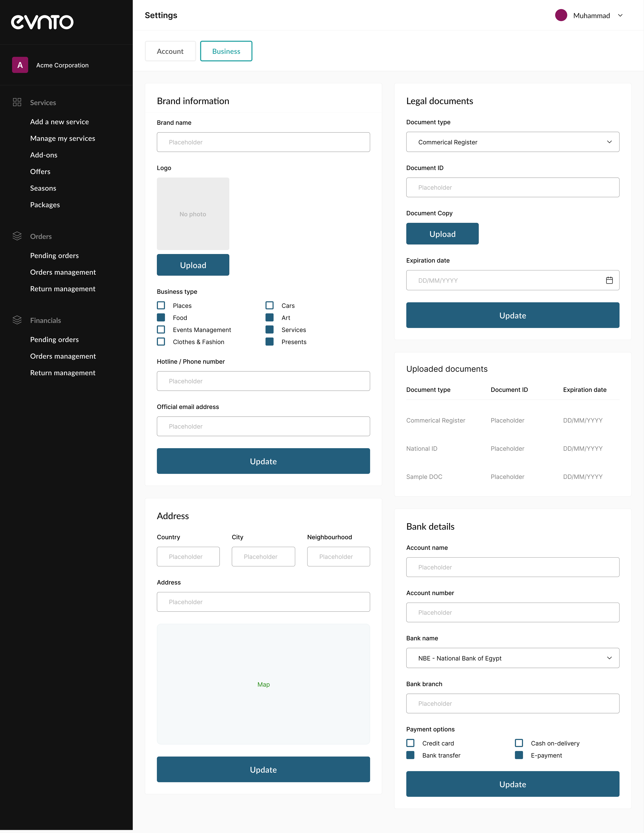Click the Map area

click(263, 684)
